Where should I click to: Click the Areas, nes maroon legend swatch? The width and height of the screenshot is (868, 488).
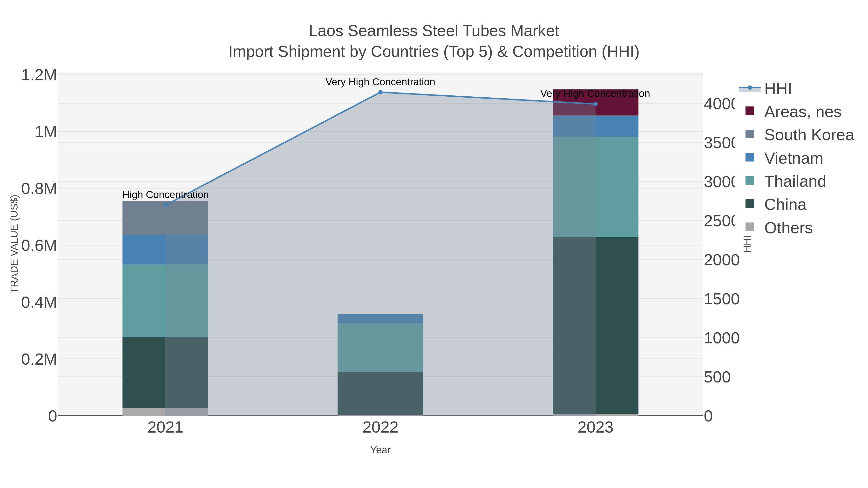coord(750,111)
